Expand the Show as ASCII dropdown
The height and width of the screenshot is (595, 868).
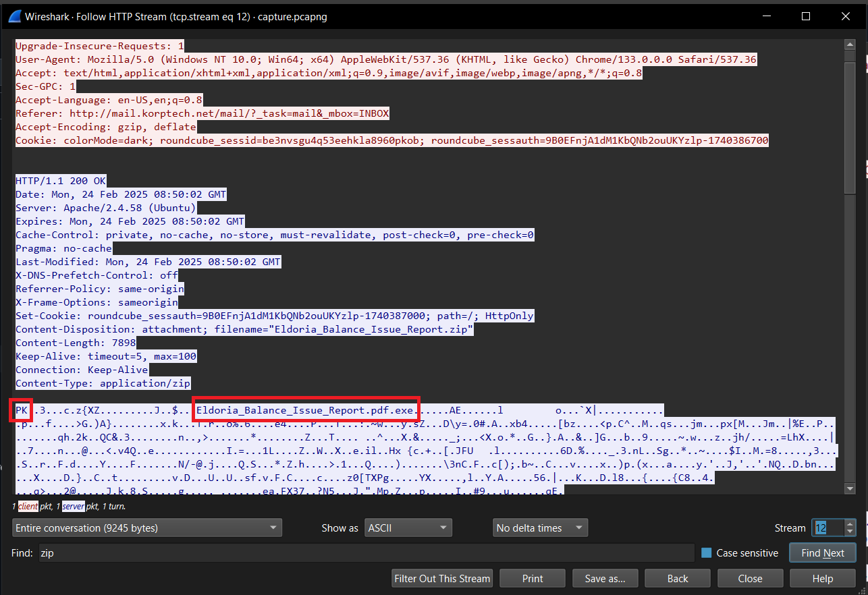pos(408,528)
